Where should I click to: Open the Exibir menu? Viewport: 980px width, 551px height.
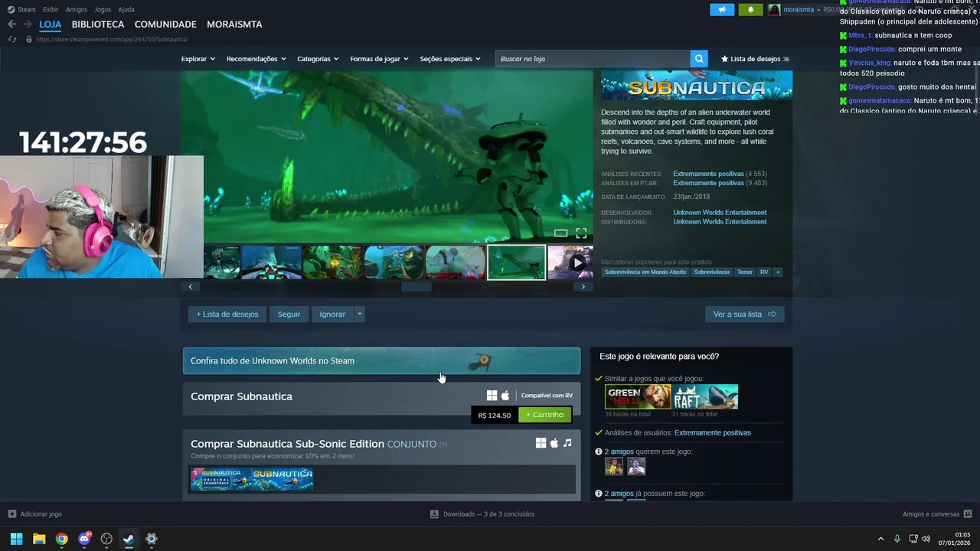51,9
